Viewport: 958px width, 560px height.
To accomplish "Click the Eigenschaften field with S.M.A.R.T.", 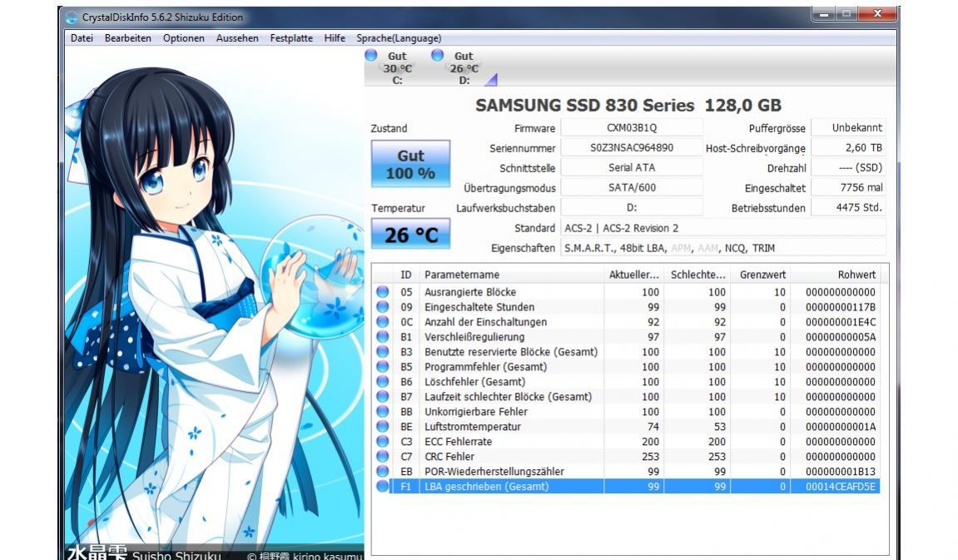I will click(x=723, y=248).
